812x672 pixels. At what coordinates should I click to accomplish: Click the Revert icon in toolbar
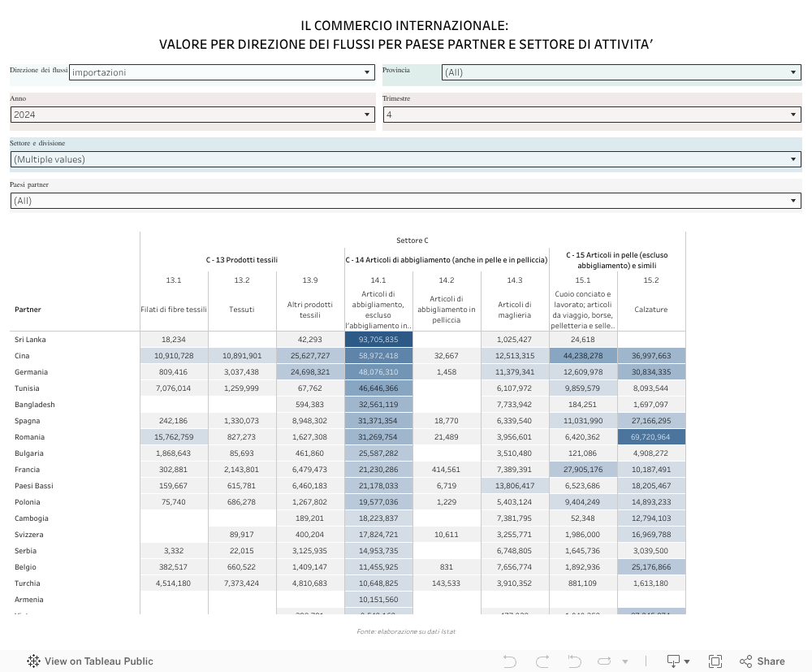[574, 661]
